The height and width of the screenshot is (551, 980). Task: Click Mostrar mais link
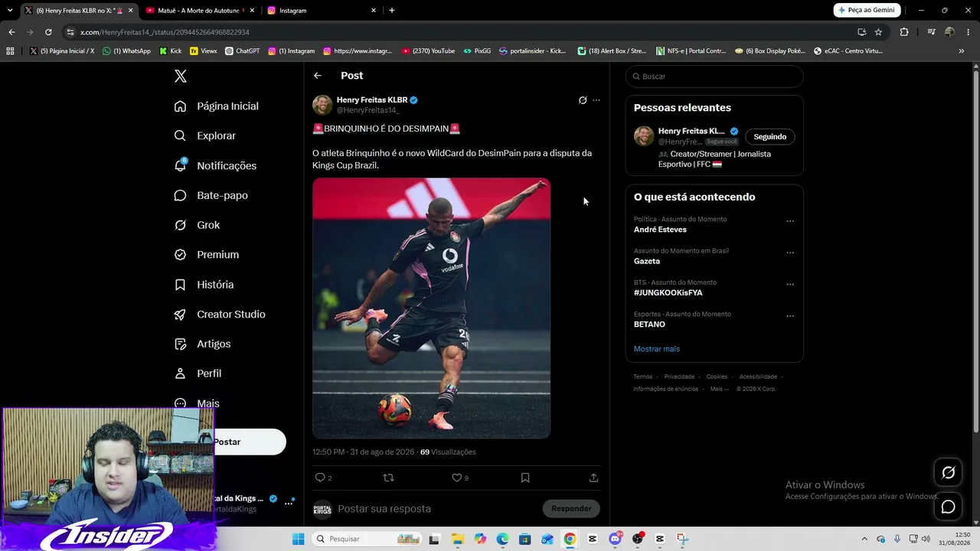(657, 349)
